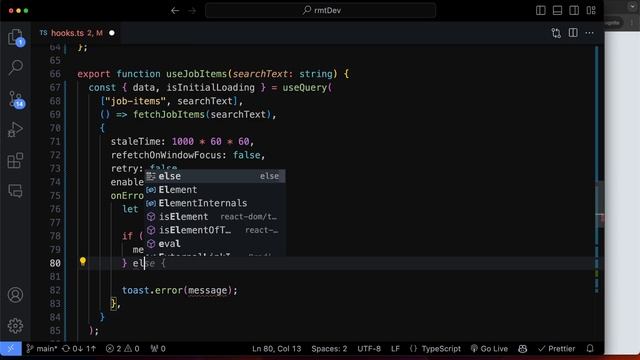Image resolution: width=640 pixels, height=360 pixels.
Task: Click 'fetchJobItems' call on line 69
Action: coord(169,115)
